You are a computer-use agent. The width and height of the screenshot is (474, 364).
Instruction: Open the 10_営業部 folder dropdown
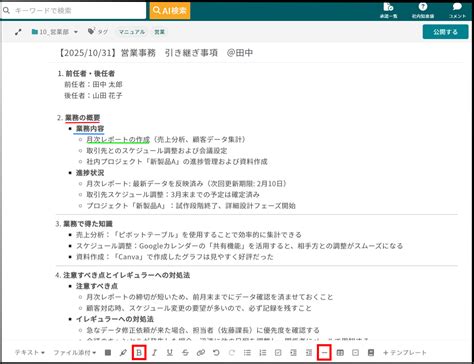[x=55, y=32]
